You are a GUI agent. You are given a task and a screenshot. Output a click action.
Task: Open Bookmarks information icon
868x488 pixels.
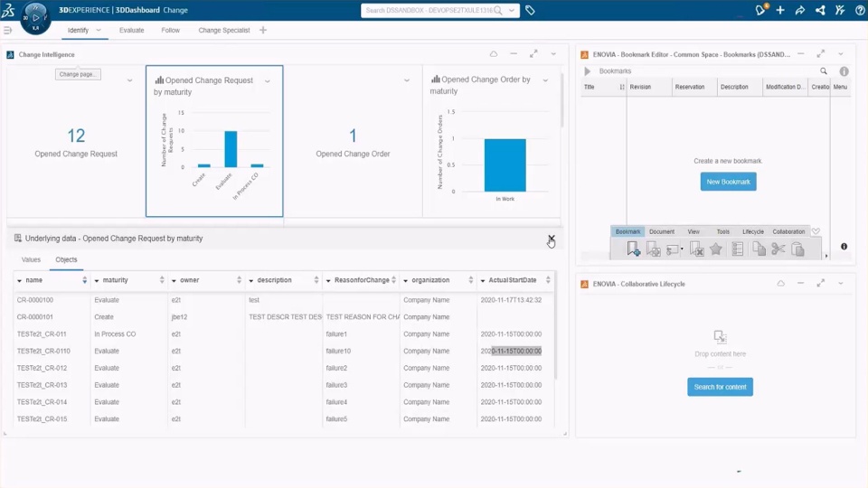point(844,70)
